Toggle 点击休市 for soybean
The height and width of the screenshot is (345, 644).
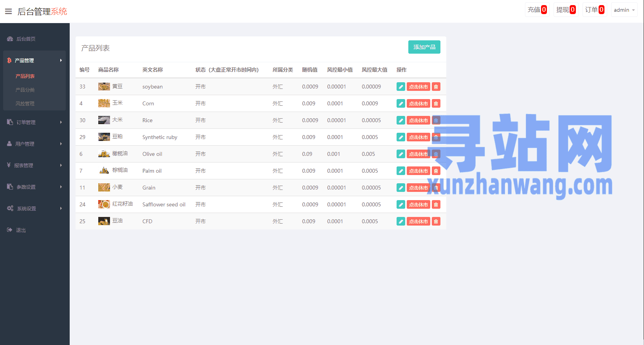point(418,87)
